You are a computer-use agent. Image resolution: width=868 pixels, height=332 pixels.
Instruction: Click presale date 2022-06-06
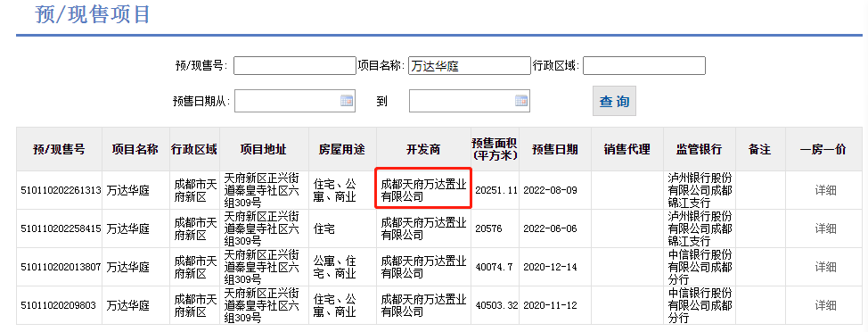coord(550,228)
